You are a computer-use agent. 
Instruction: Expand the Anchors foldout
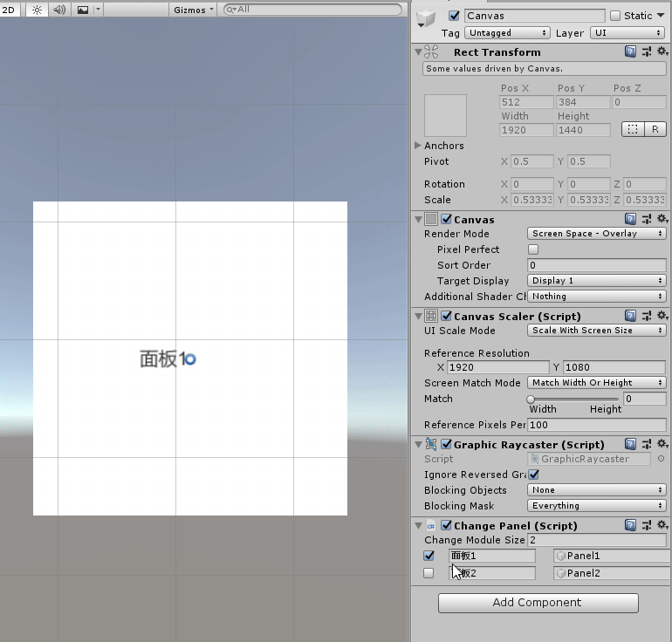click(x=418, y=146)
